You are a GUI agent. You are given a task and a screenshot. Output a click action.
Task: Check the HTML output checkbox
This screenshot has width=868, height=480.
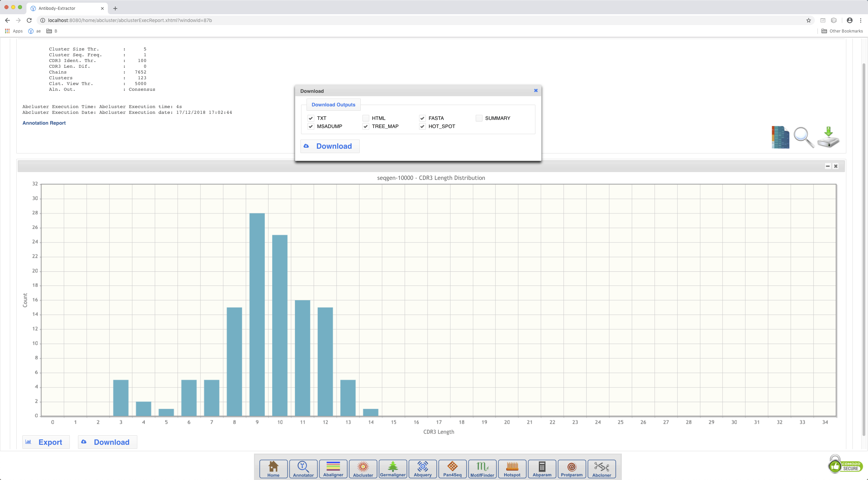(366, 118)
